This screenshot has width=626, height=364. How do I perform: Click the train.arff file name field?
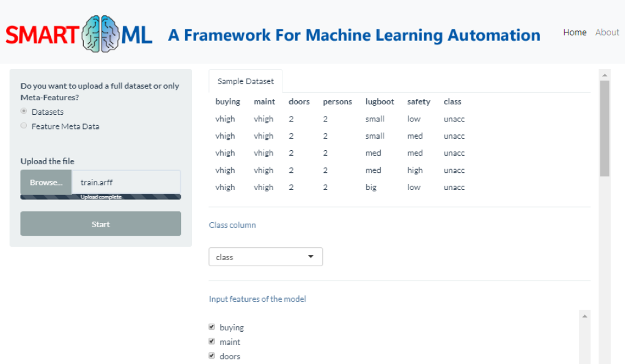[126, 182]
